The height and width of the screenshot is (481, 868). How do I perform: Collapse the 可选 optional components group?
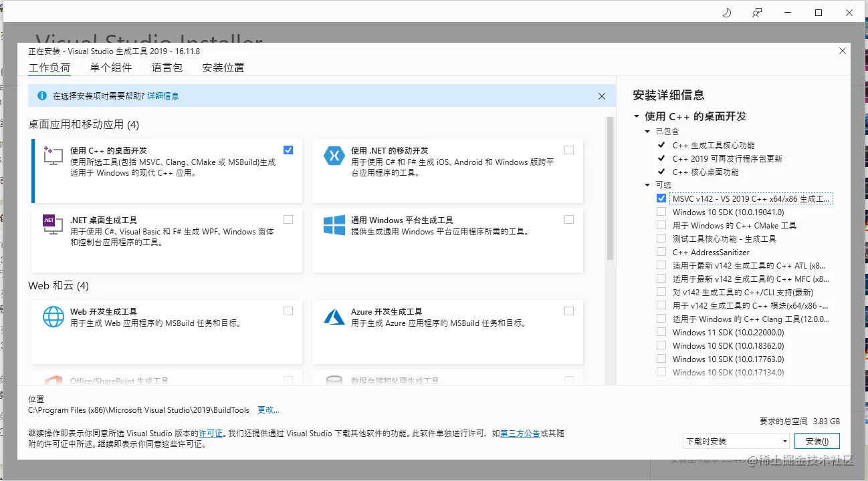pos(647,185)
